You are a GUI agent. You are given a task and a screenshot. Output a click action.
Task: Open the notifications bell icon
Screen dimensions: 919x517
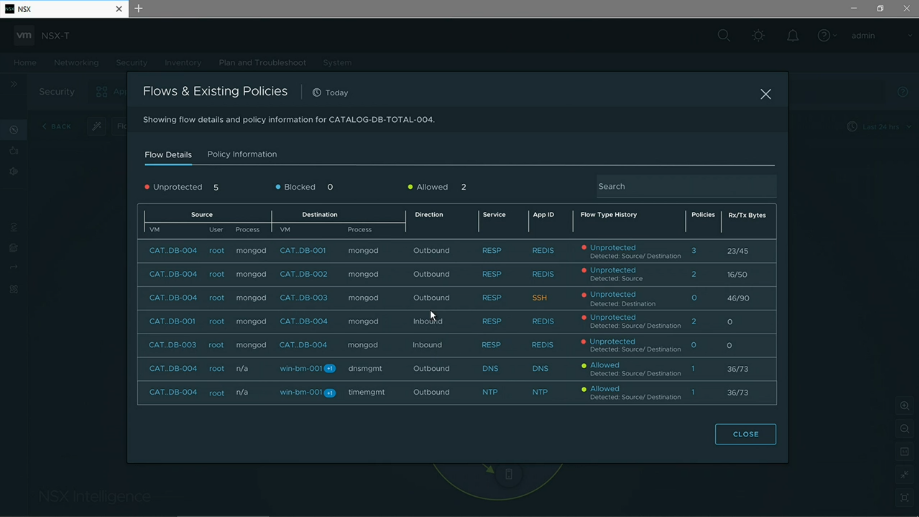click(x=792, y=36)
